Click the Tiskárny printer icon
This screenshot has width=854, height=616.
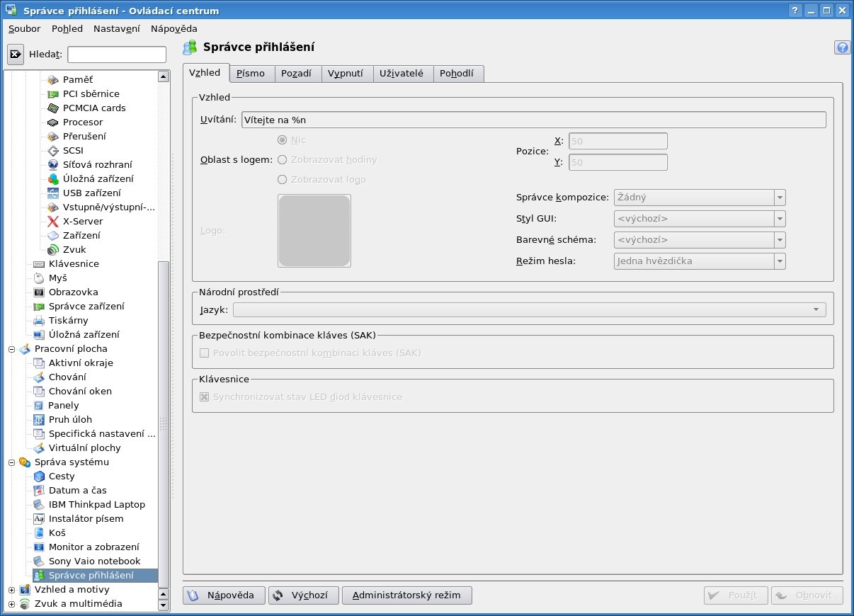[39, 320]
